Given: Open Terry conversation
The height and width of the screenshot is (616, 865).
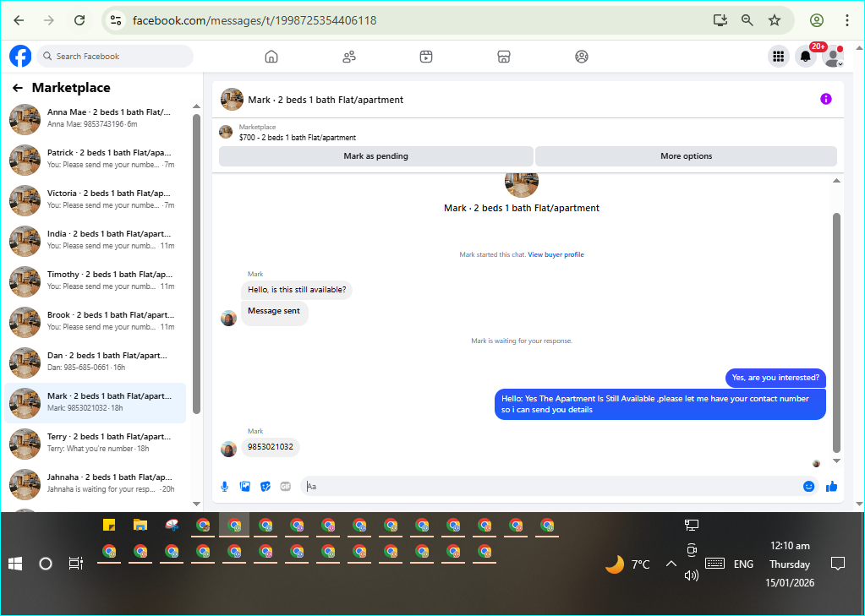Looking at the screenshot, I should (x=96, y=444).
